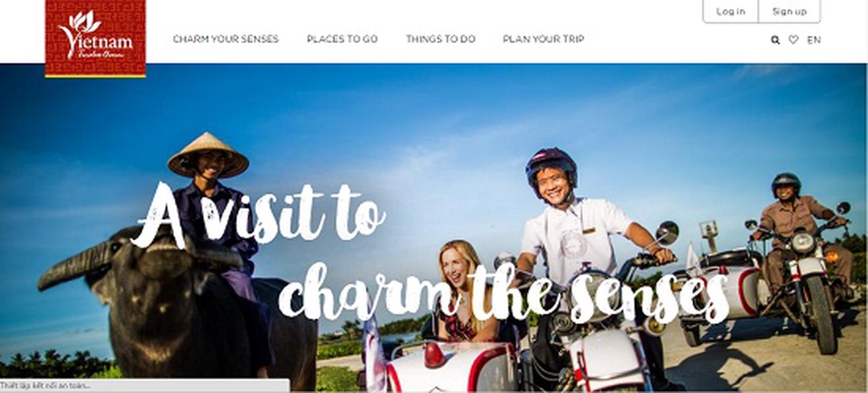The image size is (868, 393).
Task: Click the 'A visit to' headline text
Action: click(258, 216)
